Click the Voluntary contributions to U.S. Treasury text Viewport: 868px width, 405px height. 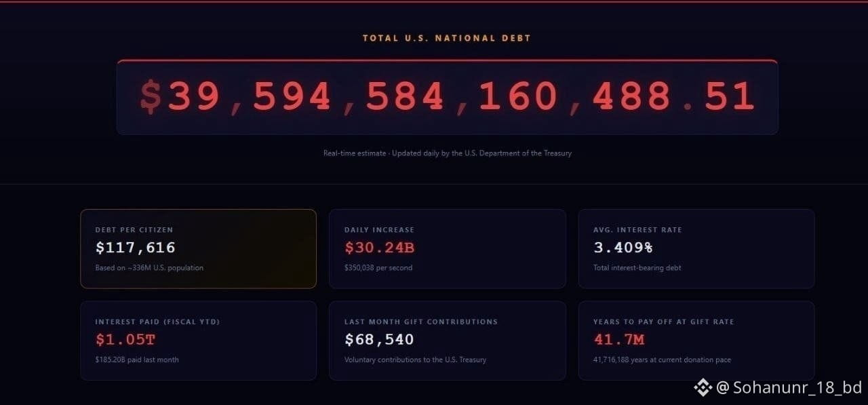(415, 360)
